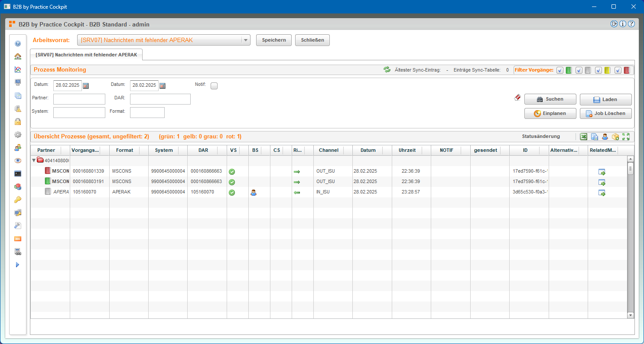
Task: Select the 23:28:57 time cell
Action: pyautogui.click(x=410, y=192)
